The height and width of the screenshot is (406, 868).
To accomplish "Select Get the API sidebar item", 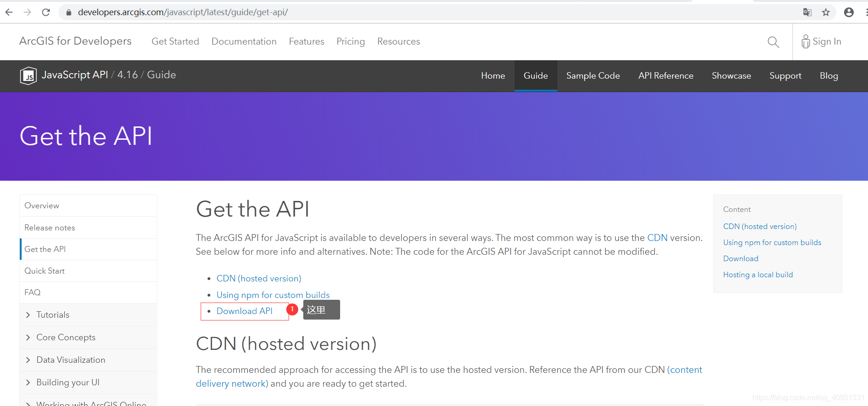I will (x=88, y=249).
